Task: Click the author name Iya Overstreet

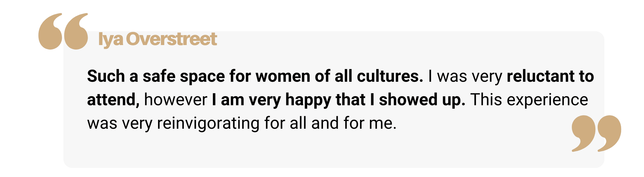Action: point(157,40)
